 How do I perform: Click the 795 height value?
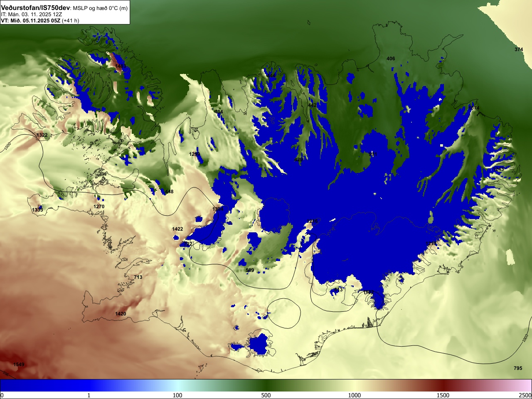click(518, 368)
